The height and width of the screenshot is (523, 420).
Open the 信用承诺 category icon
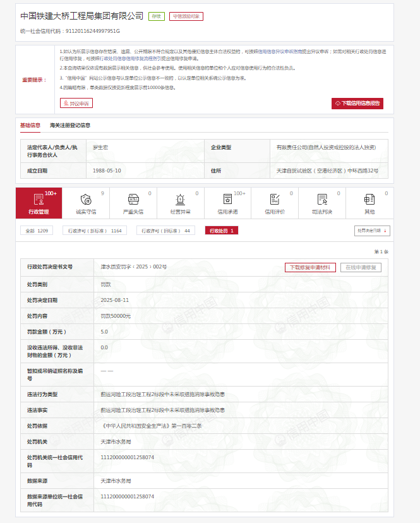click(x=227, y=200)
